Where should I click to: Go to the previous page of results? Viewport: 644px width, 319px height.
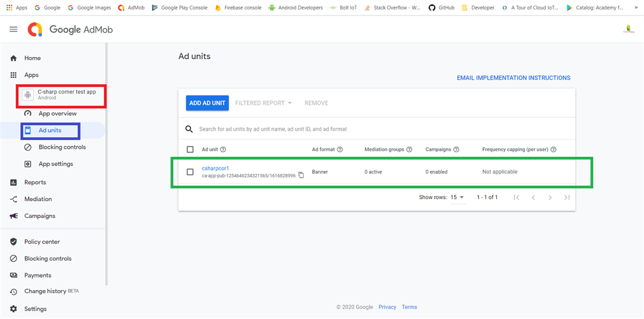click(533, 198)
